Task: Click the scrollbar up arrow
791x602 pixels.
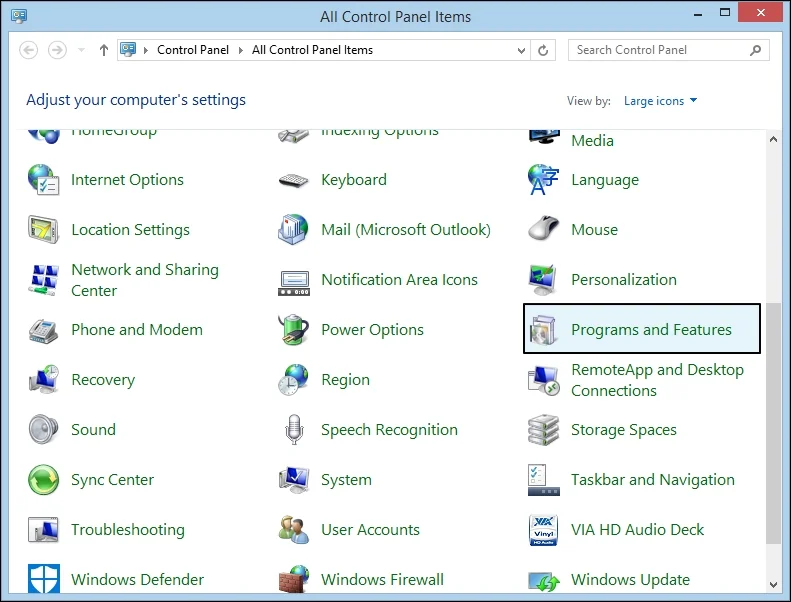Action: (773, 139)
